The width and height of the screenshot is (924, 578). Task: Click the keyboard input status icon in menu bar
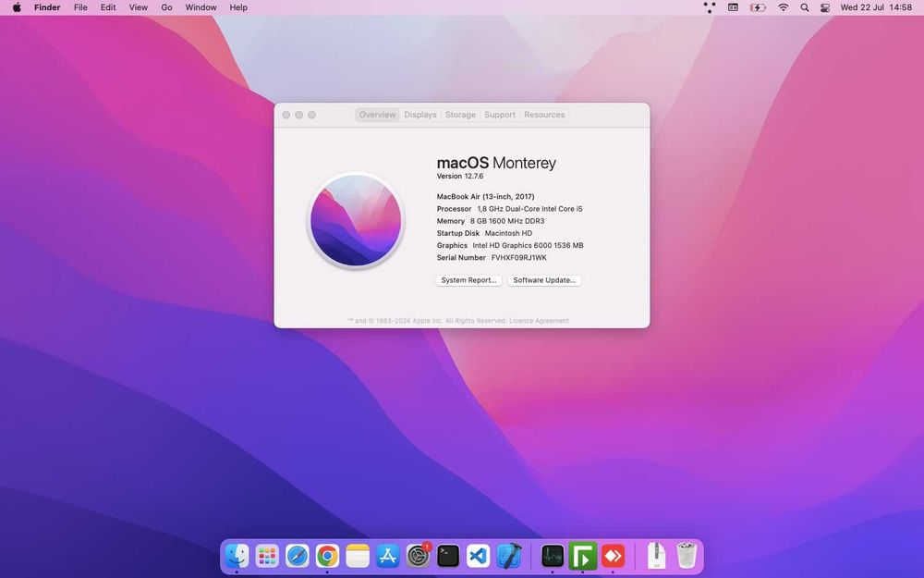[733, 7]
